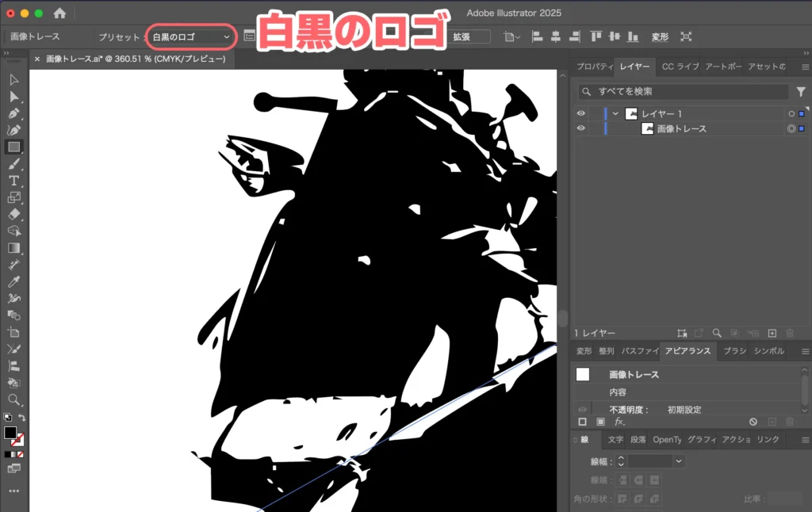This screenshot has width=812, height=512.
Task: Select the Pen tool
Action: pyautogui.click(x=13, y=113)
